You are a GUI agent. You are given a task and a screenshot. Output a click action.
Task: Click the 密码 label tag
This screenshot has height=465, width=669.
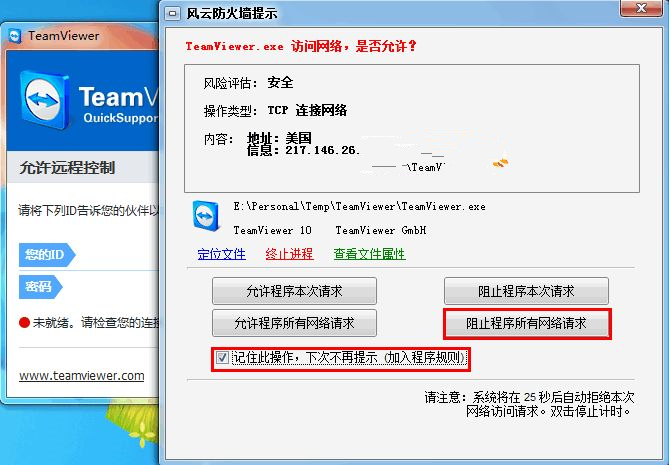coord(41,287)
